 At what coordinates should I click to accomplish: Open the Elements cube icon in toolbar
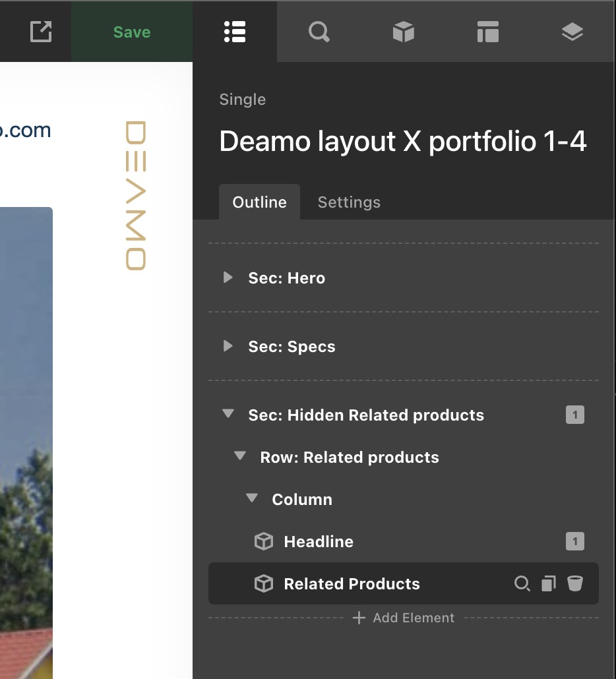pos(404,32)
